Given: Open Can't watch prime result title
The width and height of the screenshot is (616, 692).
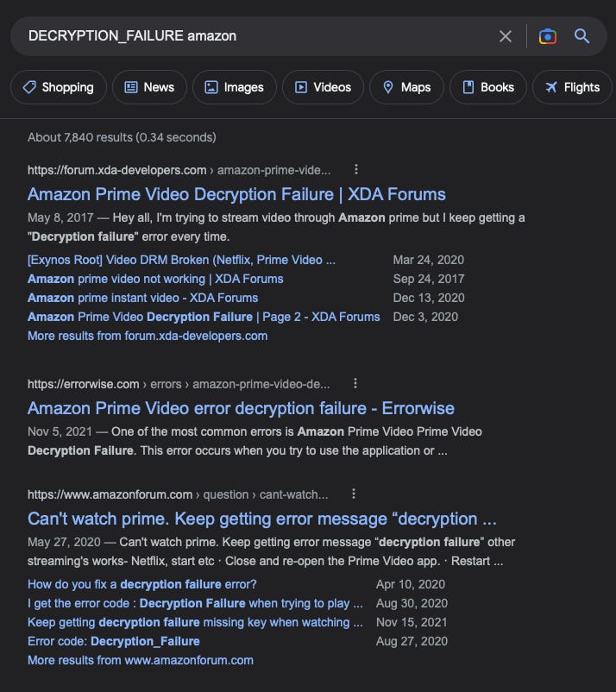Looking at the screenshot, I should 262,519.
